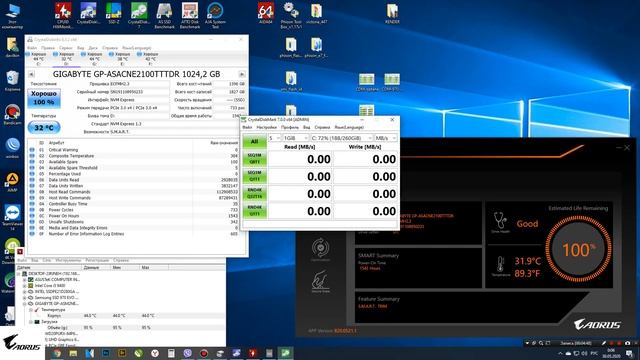Open test count dropdown showing 5

pos(274,138)
